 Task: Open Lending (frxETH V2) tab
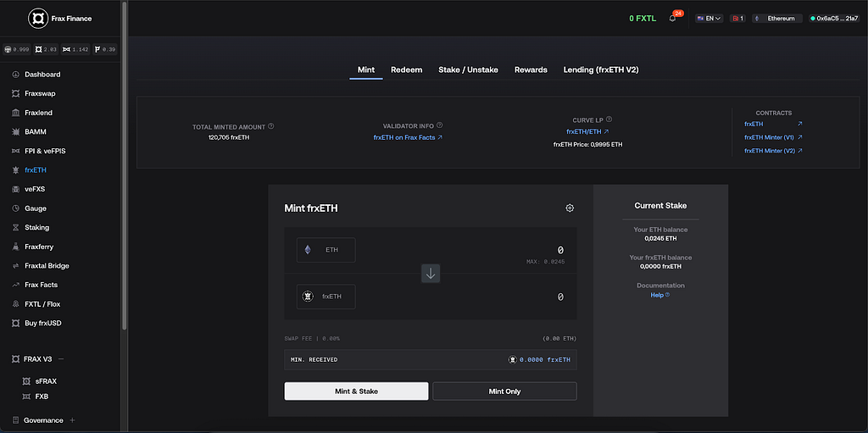coord(602,69)
